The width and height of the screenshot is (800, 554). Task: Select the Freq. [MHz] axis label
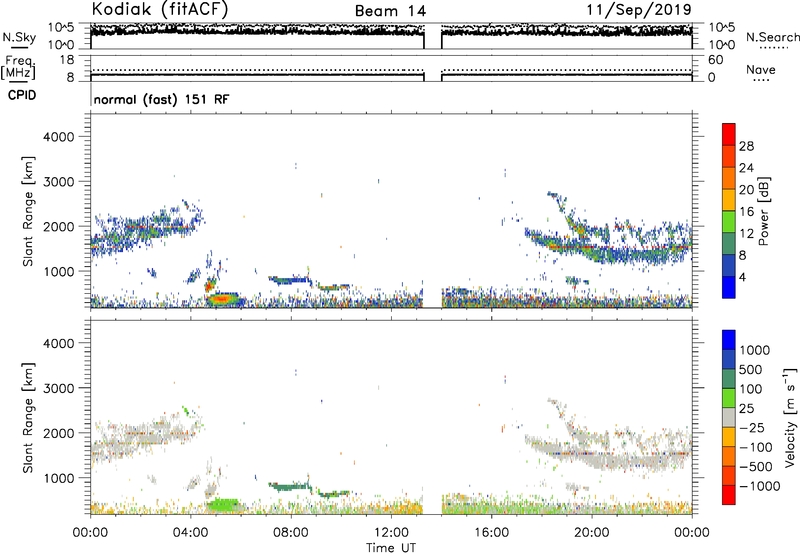pyautogui.click(x=19, y=68)
